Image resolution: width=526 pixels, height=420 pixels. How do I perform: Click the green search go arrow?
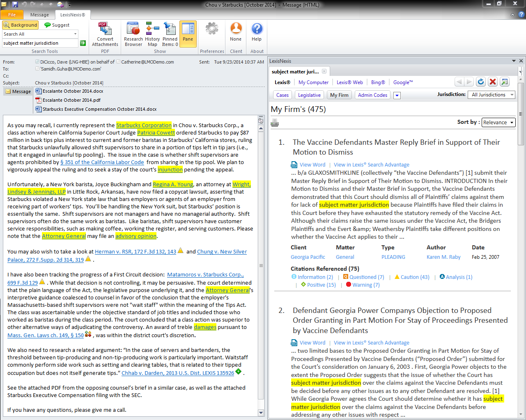coord(83,43)
